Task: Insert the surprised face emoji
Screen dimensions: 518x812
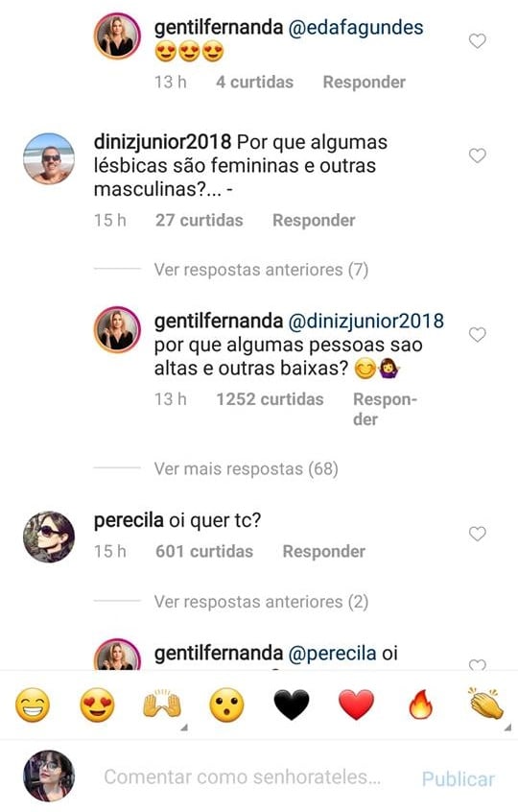Action: coord(226,705)
